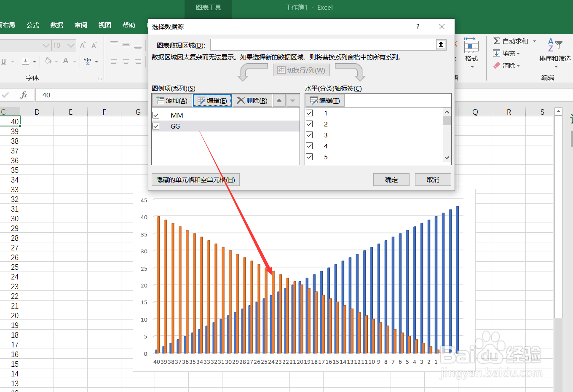Expand the Name Box dropdown
Image resolution: width=573 pixels, height=392 pixels.
tap(46, 45)
